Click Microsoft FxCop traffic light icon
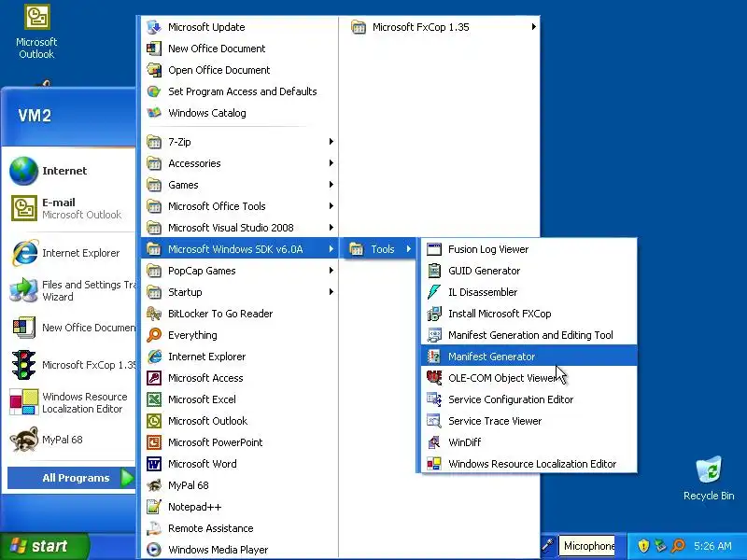 (23, 365)
